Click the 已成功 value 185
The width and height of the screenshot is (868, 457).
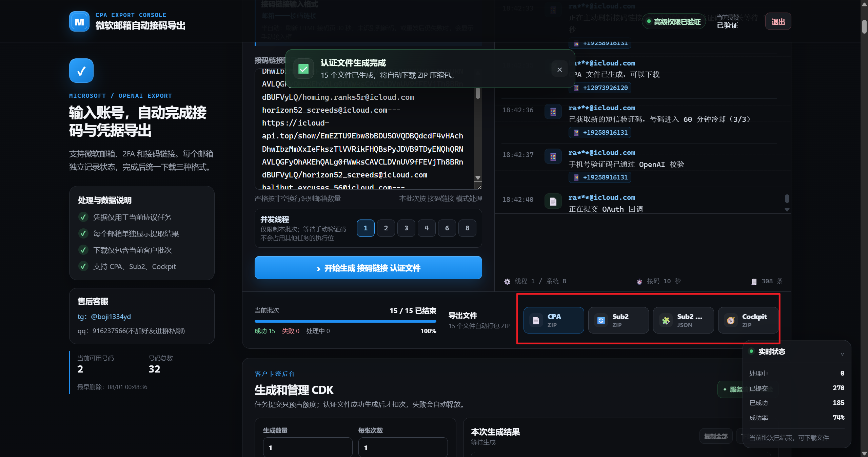pyautogui.click(x=838, y=403)
